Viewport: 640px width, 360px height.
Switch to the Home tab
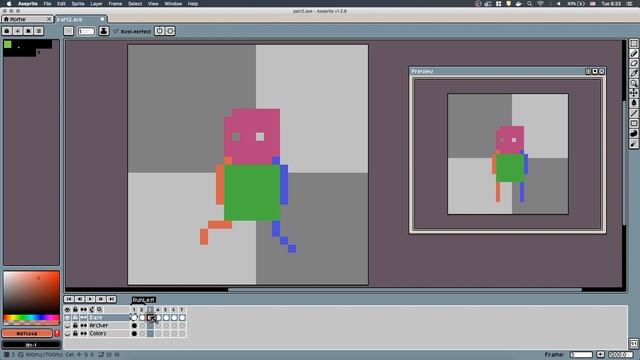coord(27,19)
